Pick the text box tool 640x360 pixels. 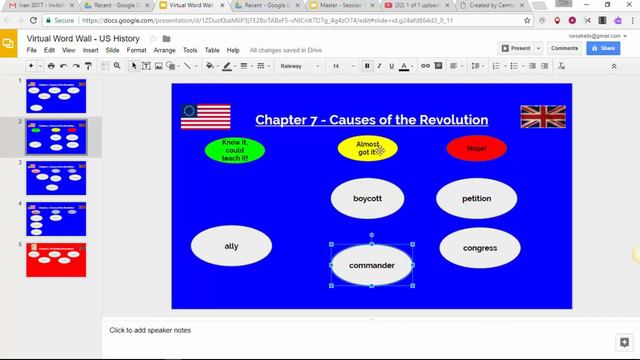146,66
